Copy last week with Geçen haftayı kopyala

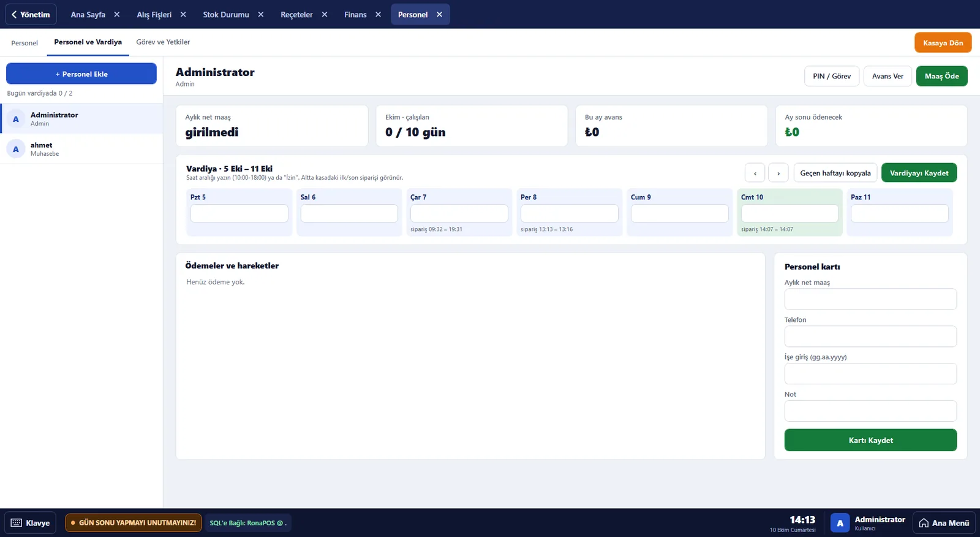(x=835, y=173)
